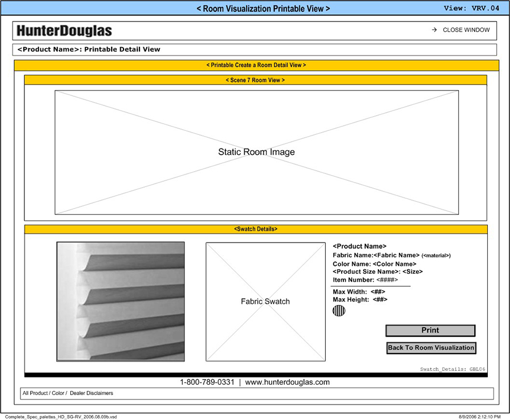Click the arrow icon beside CLOSE WINDOW
This screenshot has width=510, height=420.
click(x=434, y=30)
